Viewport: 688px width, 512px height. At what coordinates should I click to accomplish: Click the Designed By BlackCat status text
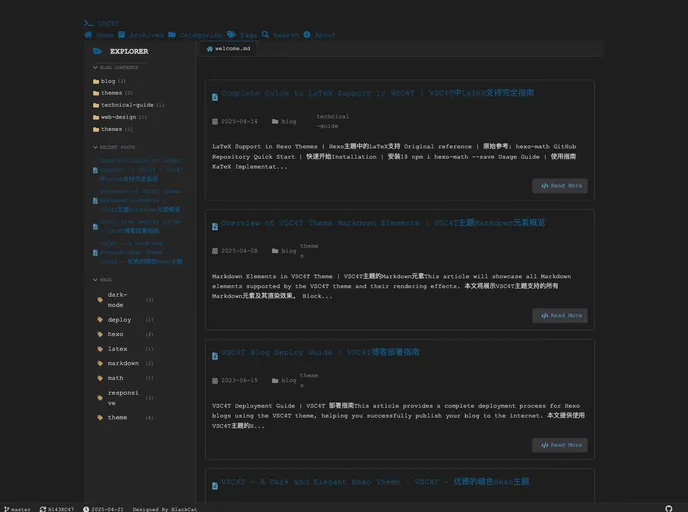[x=165, y=509]
